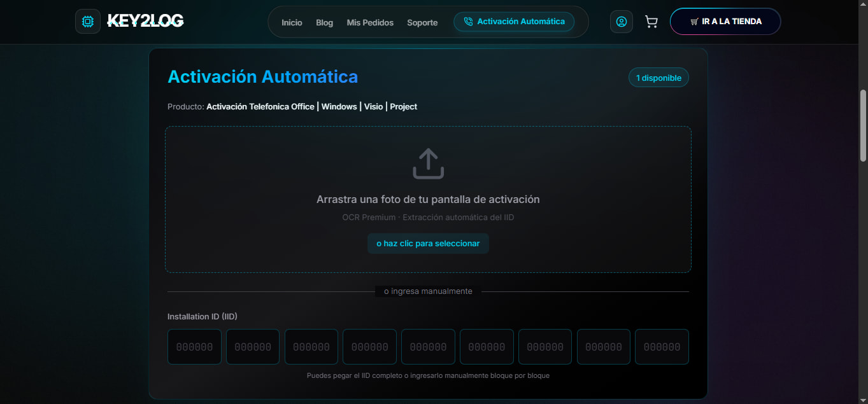The height and width of the screenshot is (404, 868).
Task: Click the IR A LA TIENDA button
Action: pyautogui.click(x=725, y=22)
